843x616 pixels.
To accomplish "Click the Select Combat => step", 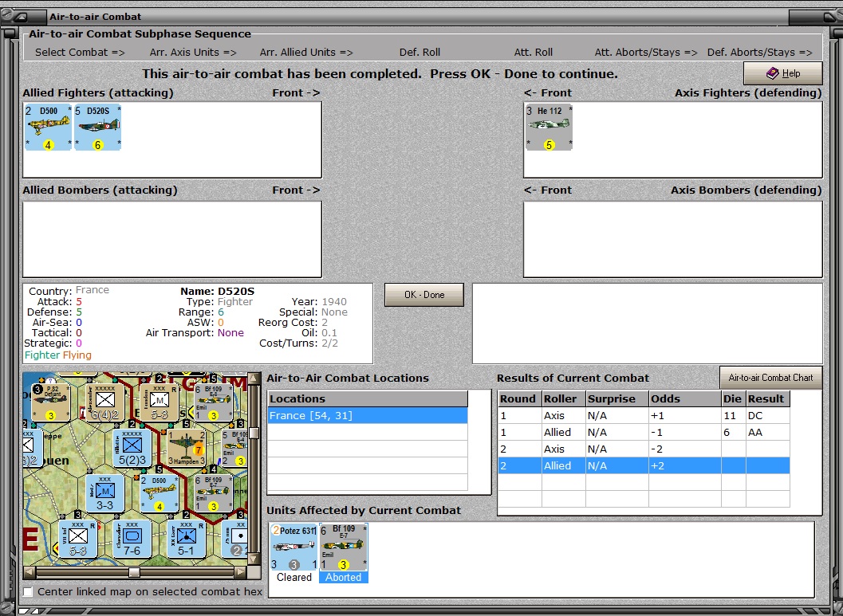I will coord(80,52).
